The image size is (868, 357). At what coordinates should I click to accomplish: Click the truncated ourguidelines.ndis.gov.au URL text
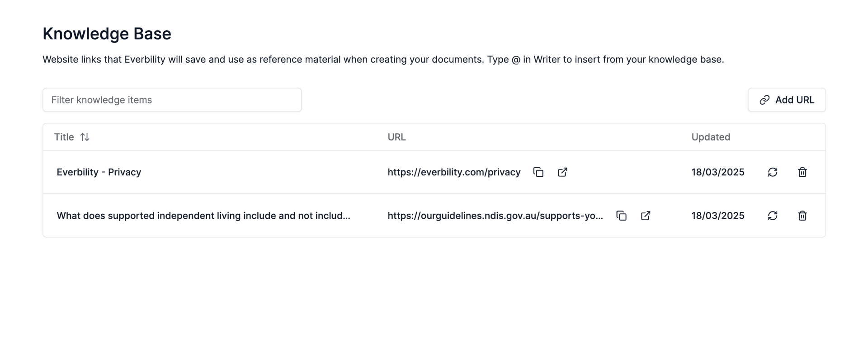(x=495, y=216)
